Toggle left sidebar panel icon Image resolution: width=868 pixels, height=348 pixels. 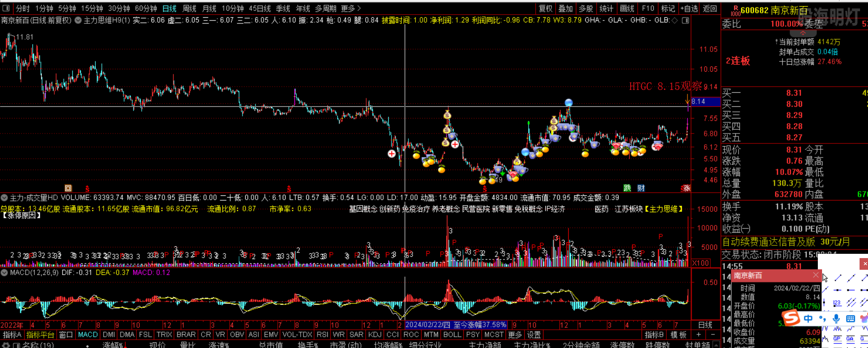[6, 8]
